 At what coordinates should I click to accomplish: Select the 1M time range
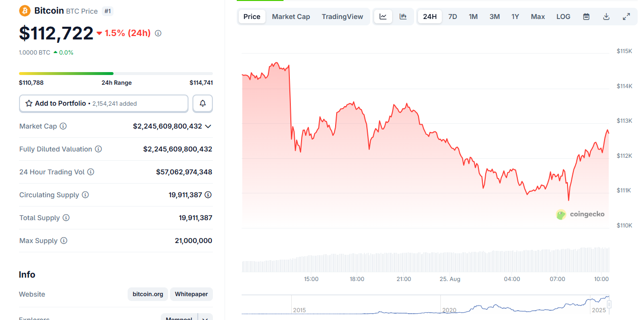click(x=473, y=17)
